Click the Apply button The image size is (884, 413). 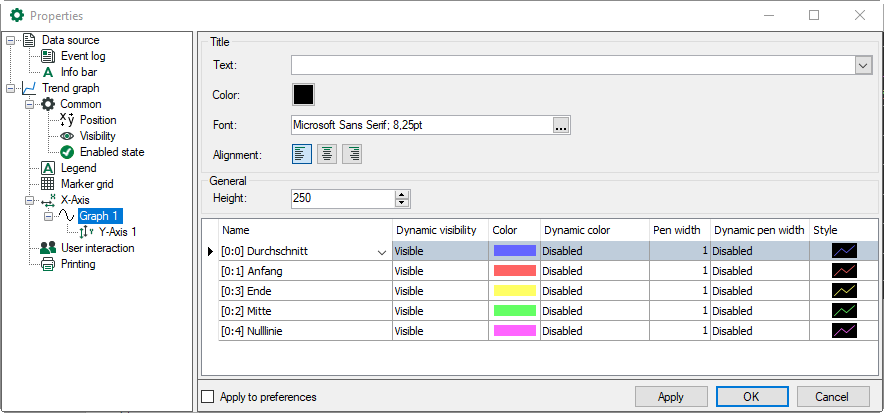click(x=671, y=396)
